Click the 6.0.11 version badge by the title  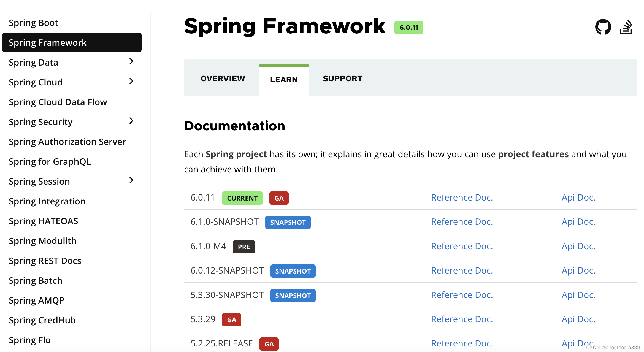coord(408,28)
